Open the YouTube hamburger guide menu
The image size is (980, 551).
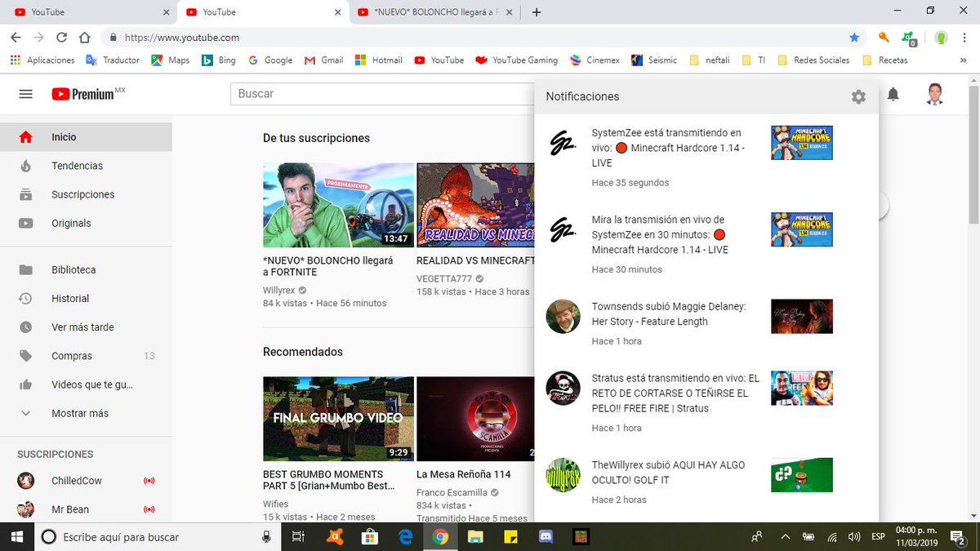pyautogui.click(x=25, y=94)
